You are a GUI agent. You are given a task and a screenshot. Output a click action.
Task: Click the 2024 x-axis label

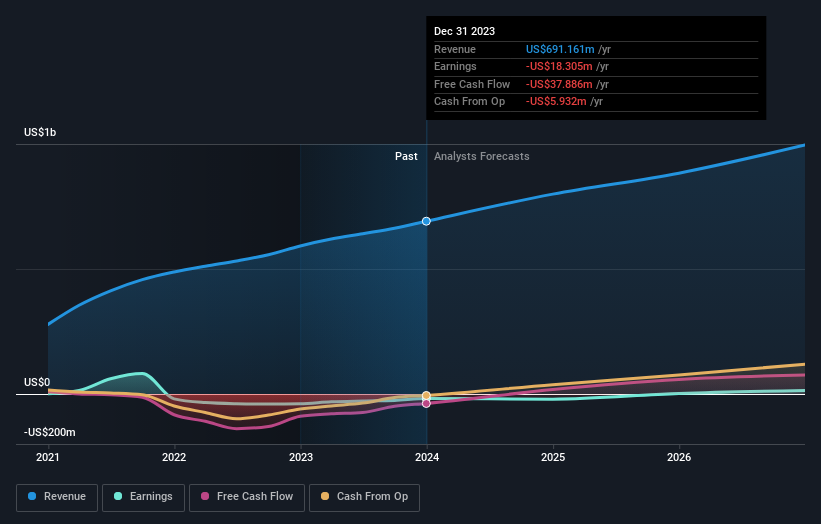point(427,458)
